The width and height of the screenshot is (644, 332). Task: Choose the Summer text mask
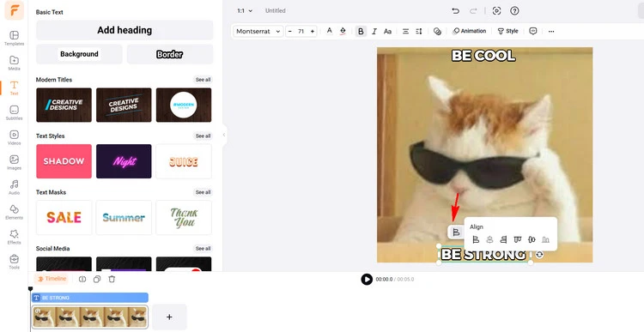click(124, 218)
